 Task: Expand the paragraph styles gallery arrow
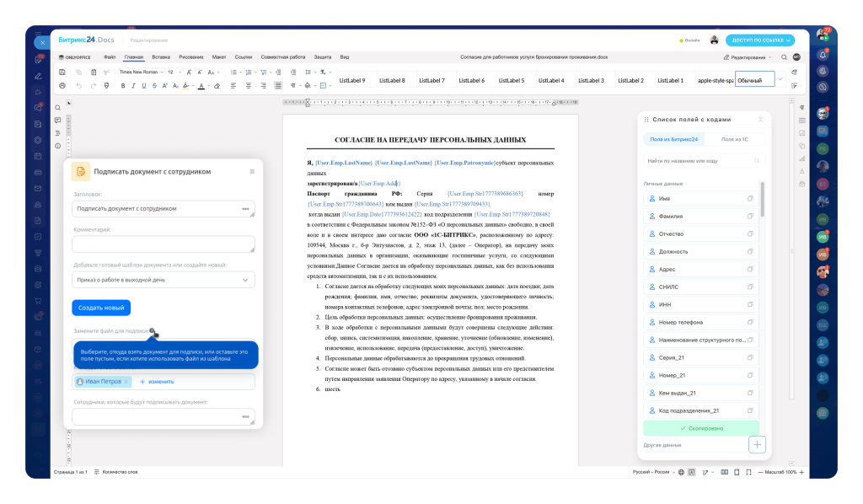tap(780, 79)
